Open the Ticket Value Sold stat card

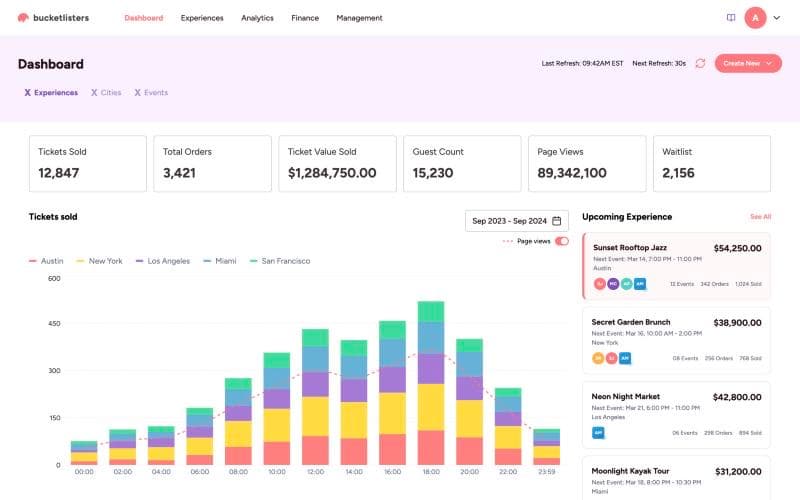pos(337,164)
